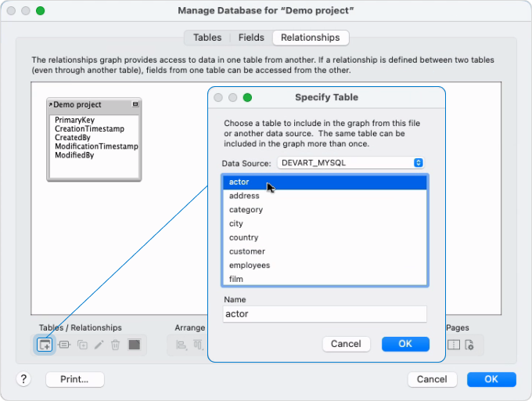Click OK in Manage Database window
The width and height of the screenshot is (532, 401).
[491, 379]
